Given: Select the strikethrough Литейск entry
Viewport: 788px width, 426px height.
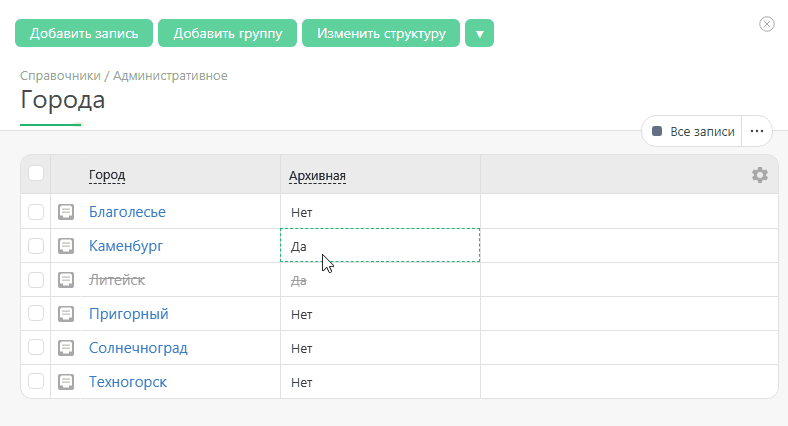Looking at the screenshot, I should [117, 280].
